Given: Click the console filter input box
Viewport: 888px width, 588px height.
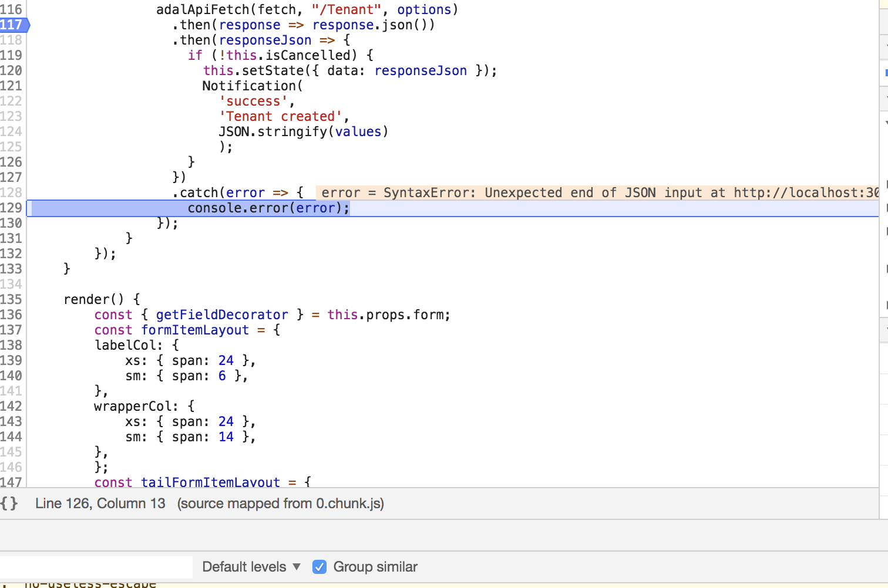Looking at the screenshot, I should point(94,566).
